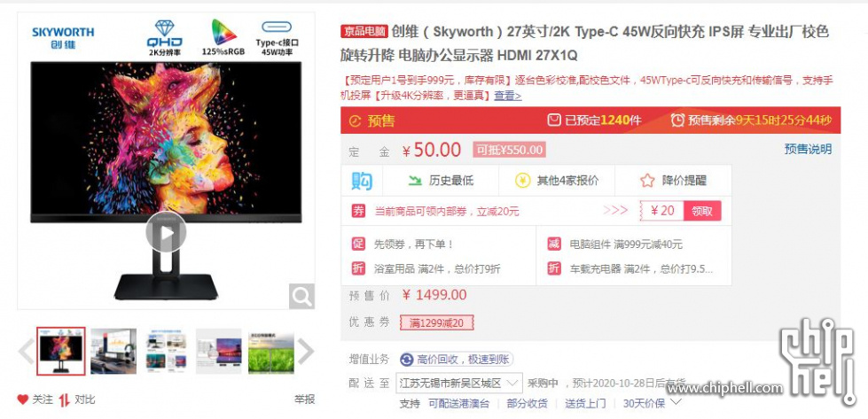This screenshot has width=868, height=419.
Task: Click 举报 report link under gallery
Action: pyautogui.click(x=304, y=400)
